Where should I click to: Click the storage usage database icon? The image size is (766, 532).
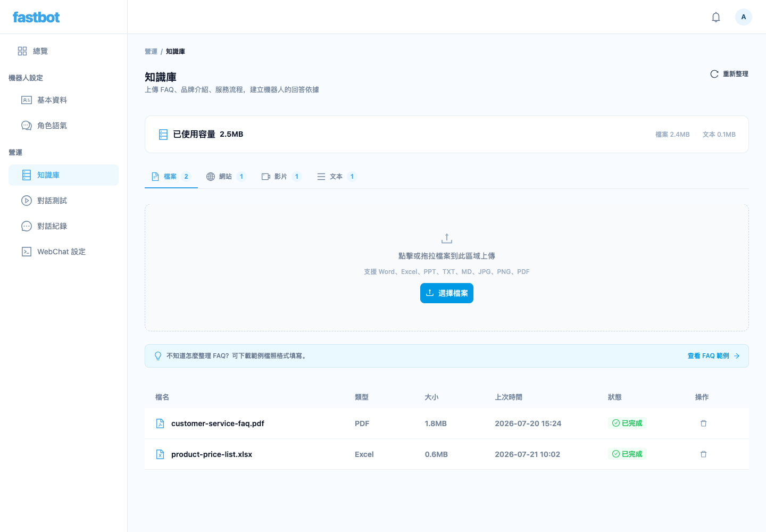(x=163, y=135)
